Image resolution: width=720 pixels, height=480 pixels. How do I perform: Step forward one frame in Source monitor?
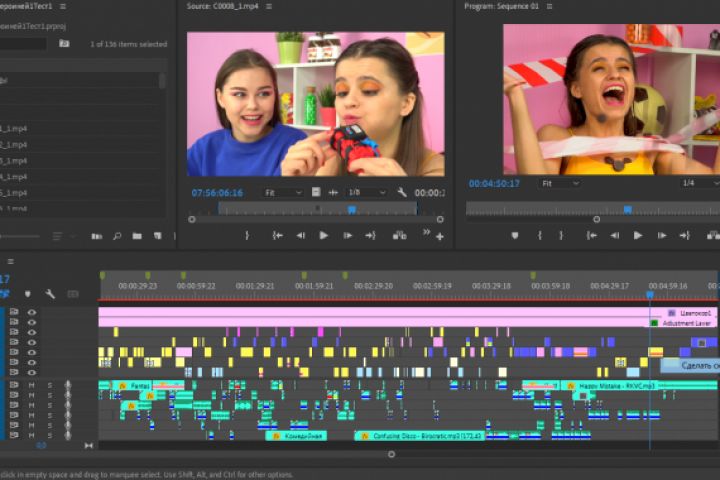(x=346, y=236)
